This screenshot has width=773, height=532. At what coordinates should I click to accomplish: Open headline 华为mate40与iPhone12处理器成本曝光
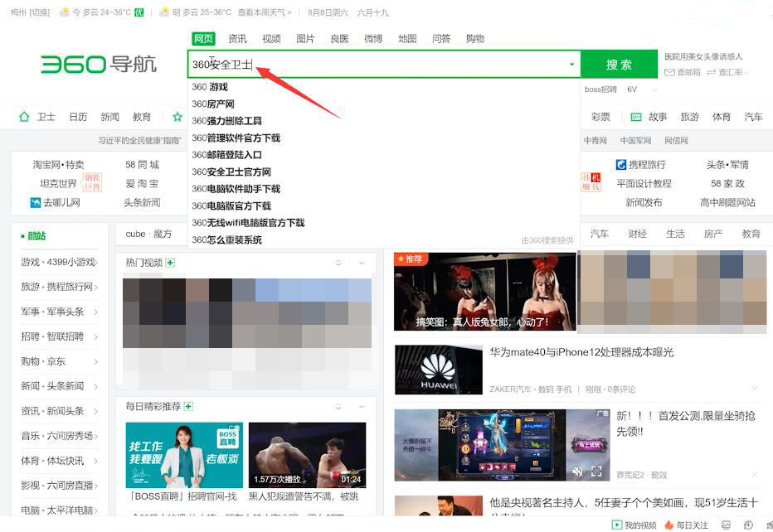coord(581,352)
